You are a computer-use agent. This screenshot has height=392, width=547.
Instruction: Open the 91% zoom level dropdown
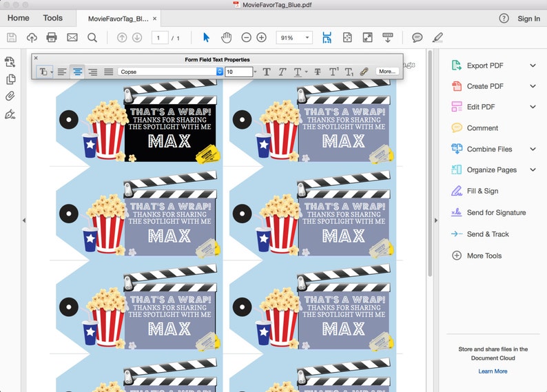pyautogui.click(x=294, y=38)
